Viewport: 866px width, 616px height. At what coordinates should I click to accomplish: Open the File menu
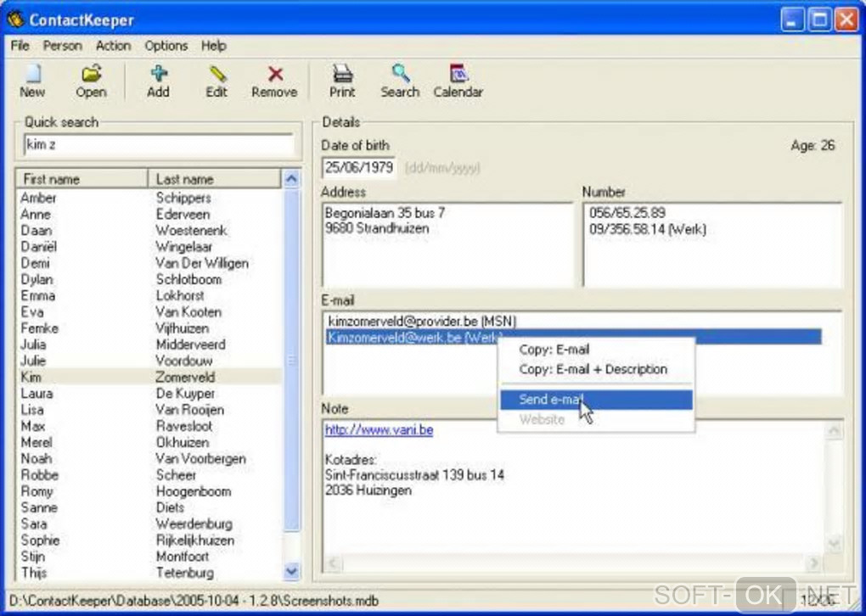coord(20,46)
